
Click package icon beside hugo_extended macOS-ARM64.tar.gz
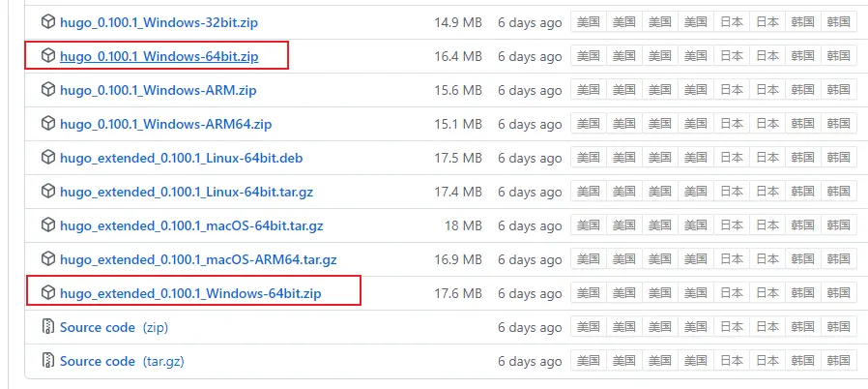pyautogui.click(x=48, y=259)
